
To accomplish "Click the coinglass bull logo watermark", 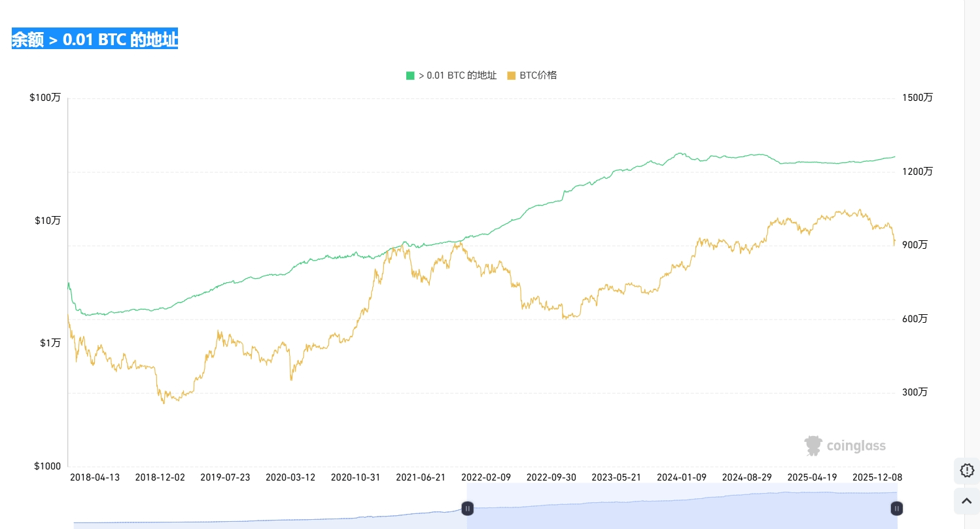I will coord(813,446).
